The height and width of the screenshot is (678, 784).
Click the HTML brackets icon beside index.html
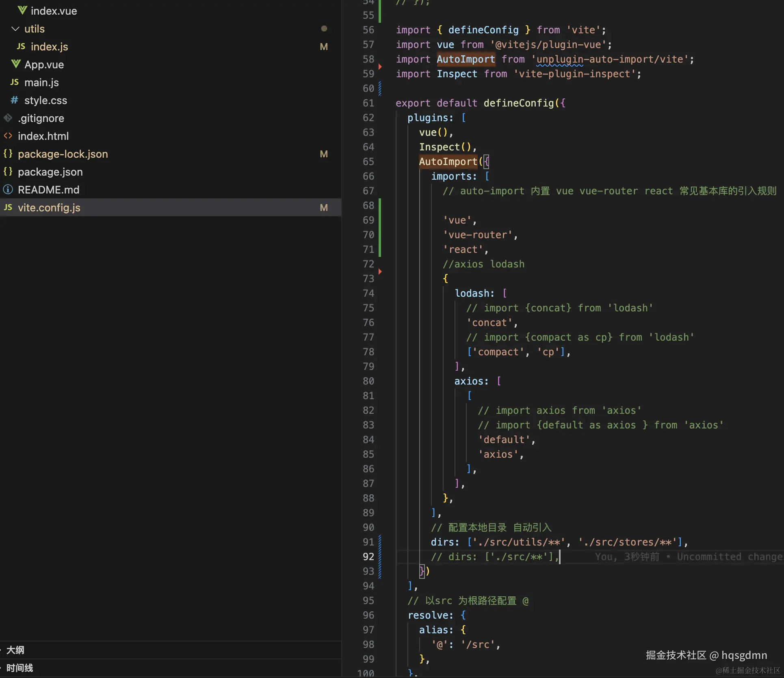(8, 136)
